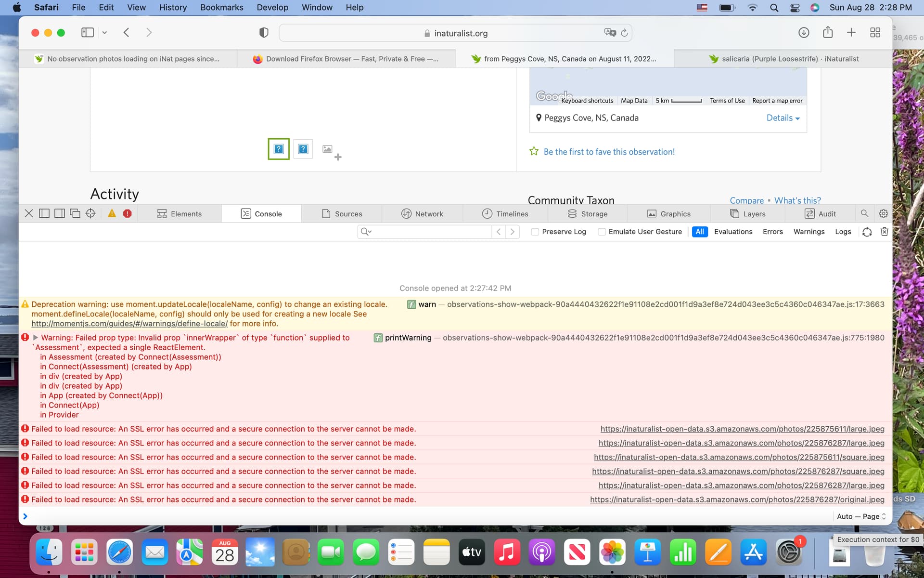
Task: Filter console by Errors
Action: tap(773, 232)
